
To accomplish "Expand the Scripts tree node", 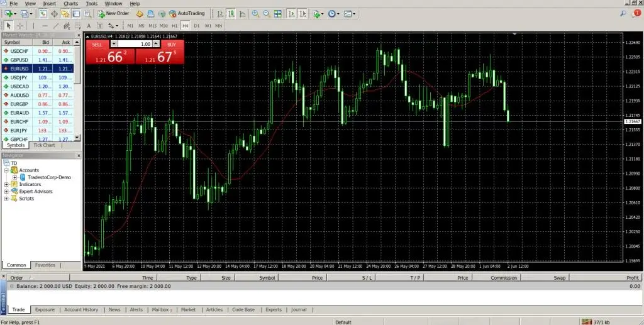I will tap(6, 199).
